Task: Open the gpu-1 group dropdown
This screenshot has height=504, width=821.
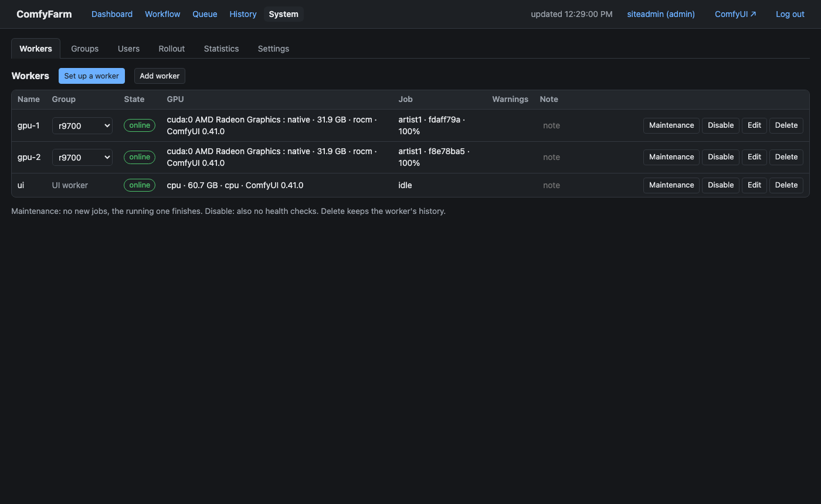Action: 82,125
